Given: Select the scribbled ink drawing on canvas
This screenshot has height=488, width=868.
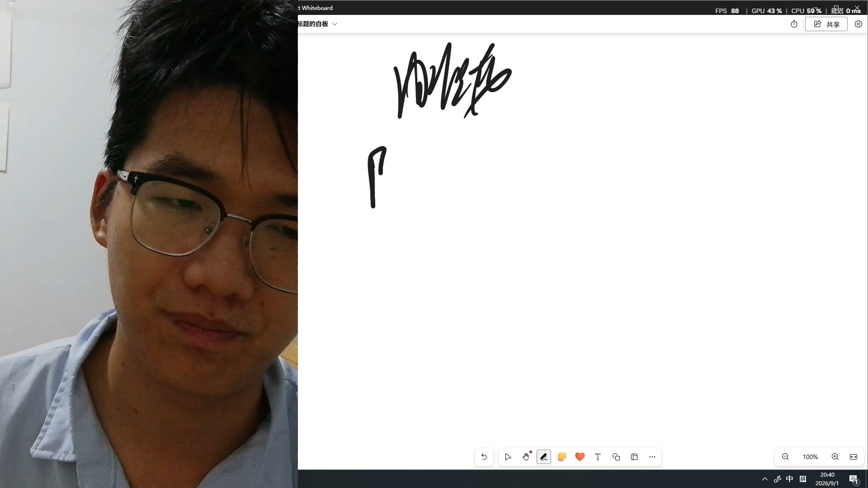Looking at the screenshot, I should [x=453, y=80].
